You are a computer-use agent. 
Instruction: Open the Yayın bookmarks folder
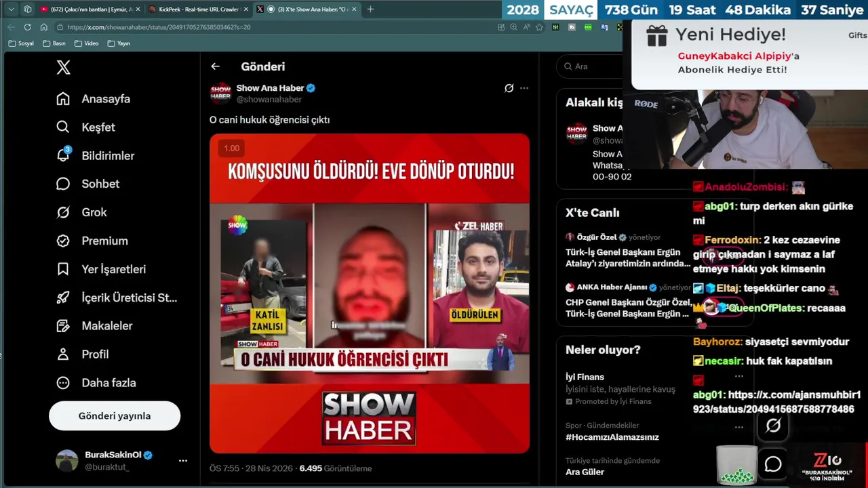[x=119, y=43]
